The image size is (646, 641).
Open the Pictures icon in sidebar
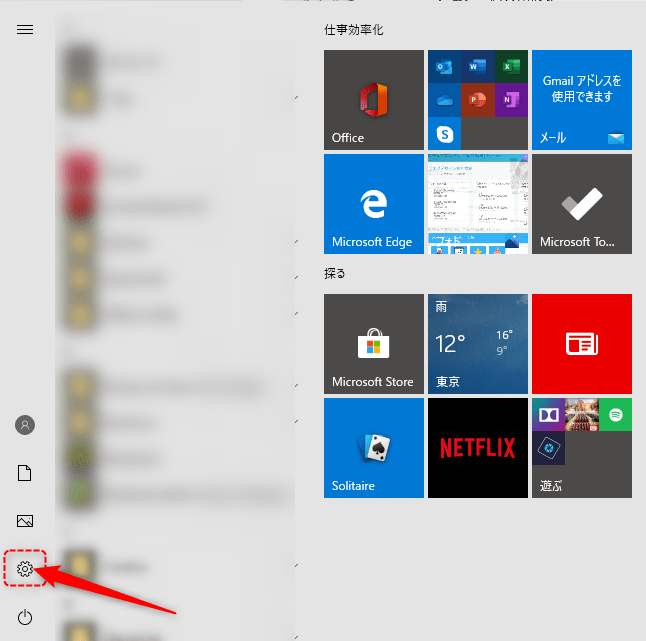click(x=25, y=521)
